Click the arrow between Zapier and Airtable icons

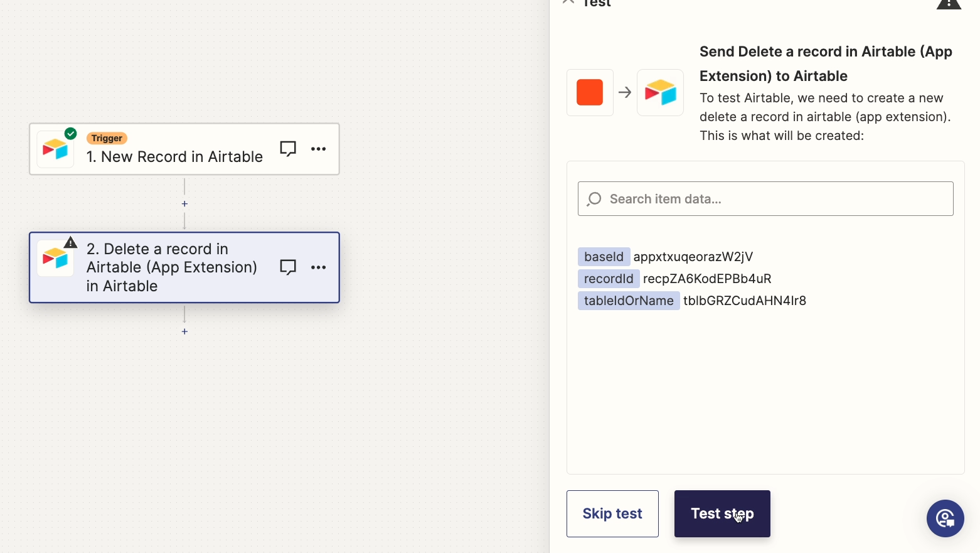pyautogui.click(x=625, y=93)
